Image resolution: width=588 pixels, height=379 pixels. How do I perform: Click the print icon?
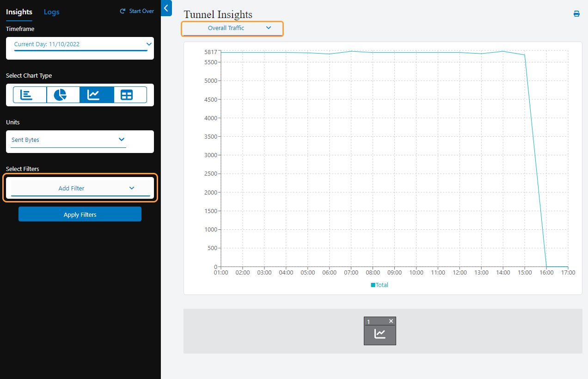[x=576, y=13]
